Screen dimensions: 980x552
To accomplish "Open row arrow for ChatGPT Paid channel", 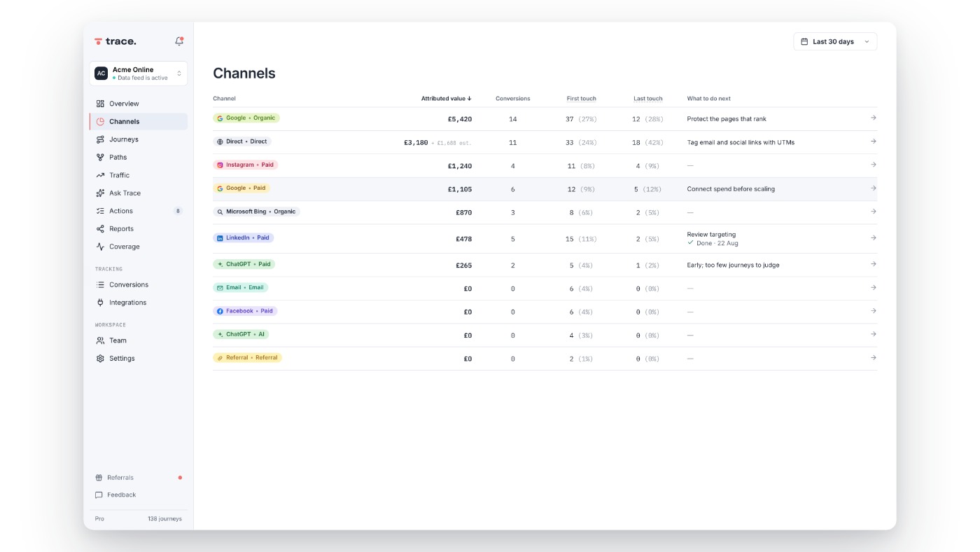I will pyautogui.click(x=873, y=264).
